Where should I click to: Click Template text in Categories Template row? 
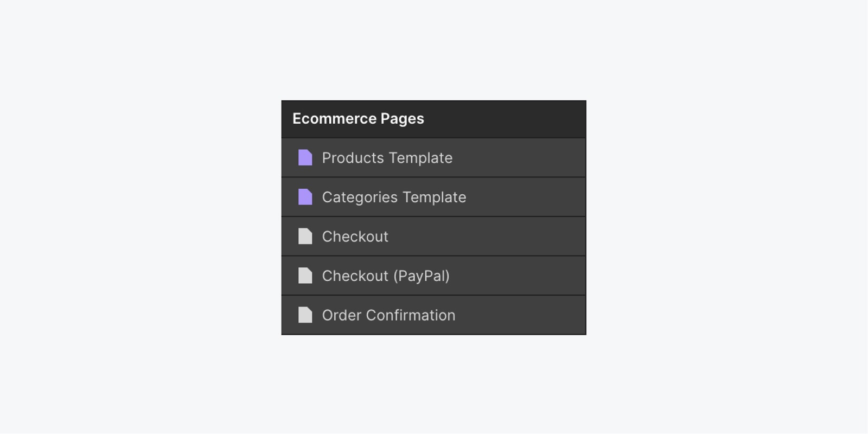[434, 197]
